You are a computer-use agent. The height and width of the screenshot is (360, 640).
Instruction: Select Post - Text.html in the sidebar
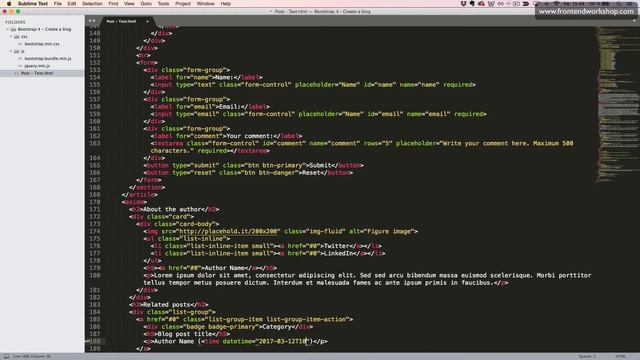coord(37,73)
